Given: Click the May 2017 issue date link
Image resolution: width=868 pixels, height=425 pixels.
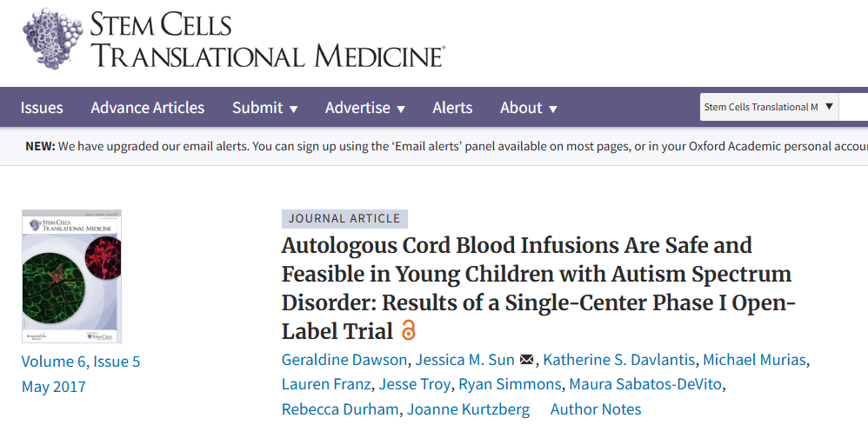Looking at the screenshot, I should (54, 387).
